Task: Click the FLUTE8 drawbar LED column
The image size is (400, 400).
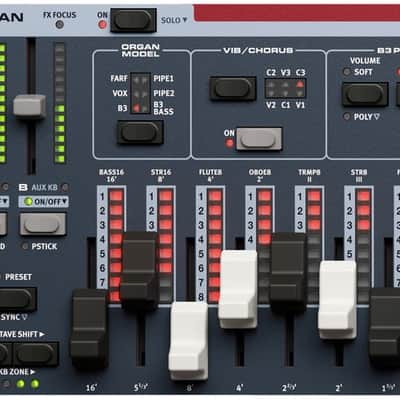Action: 215,245
